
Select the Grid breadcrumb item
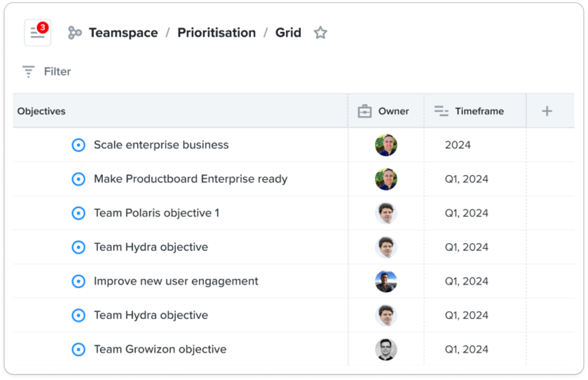point(288,33)
